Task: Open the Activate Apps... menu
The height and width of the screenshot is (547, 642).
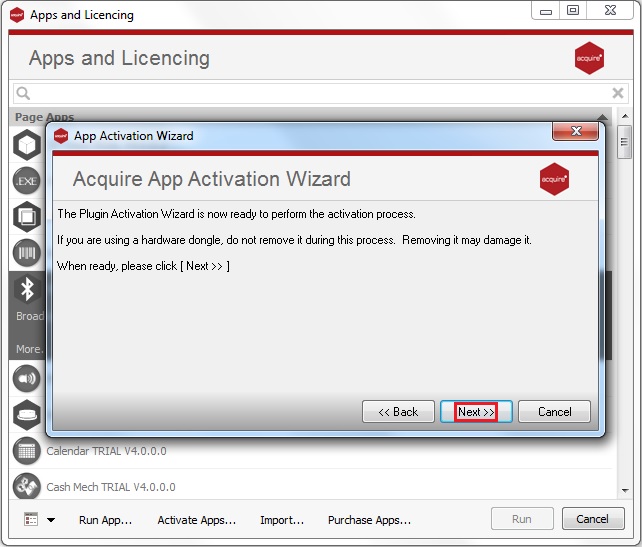Action: pos(197,520)
